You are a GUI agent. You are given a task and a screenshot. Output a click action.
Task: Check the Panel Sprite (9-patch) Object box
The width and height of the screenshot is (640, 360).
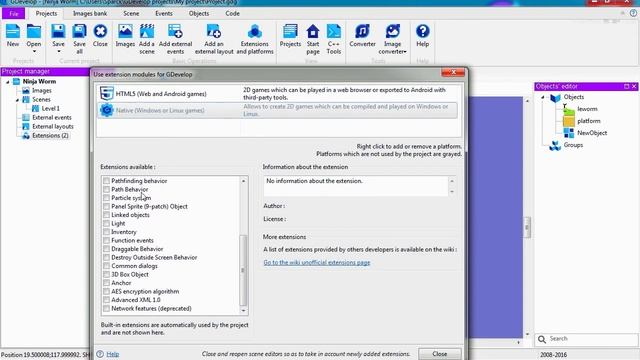pos(107,207)
